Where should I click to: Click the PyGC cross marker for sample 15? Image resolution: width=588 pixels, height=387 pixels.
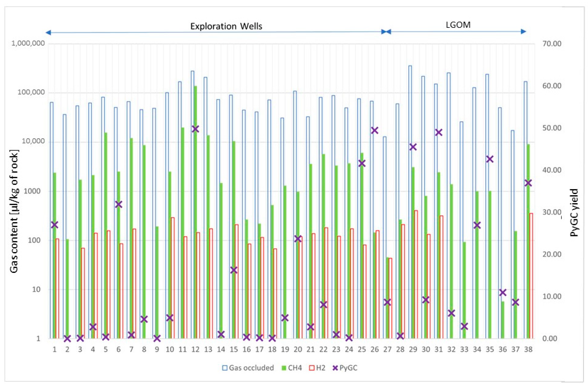(234, 270)
